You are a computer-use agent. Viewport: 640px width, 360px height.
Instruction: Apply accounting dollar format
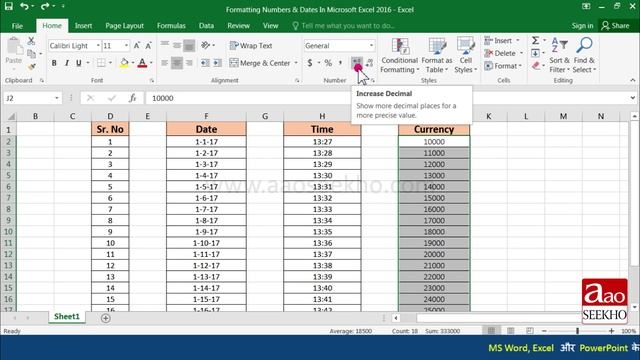point(310,63)
